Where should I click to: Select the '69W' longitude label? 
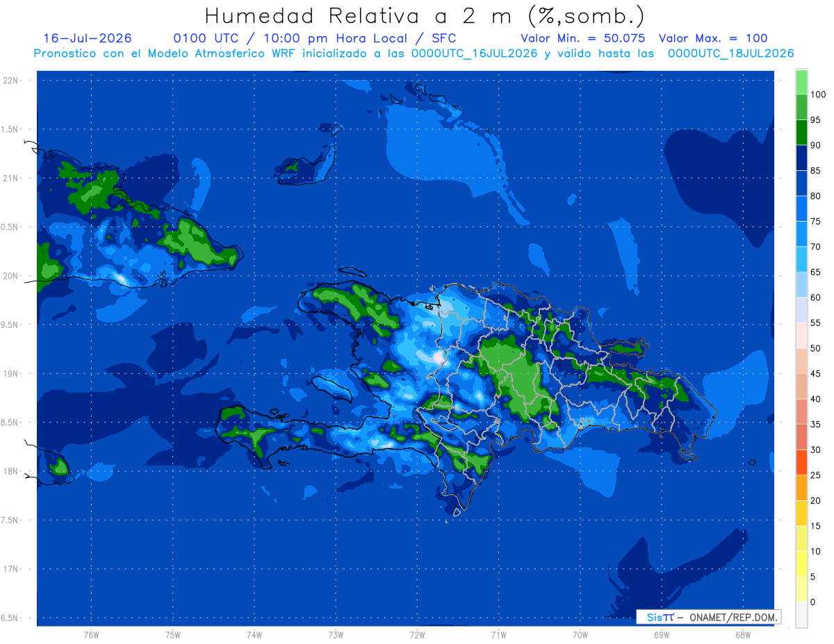662,635
